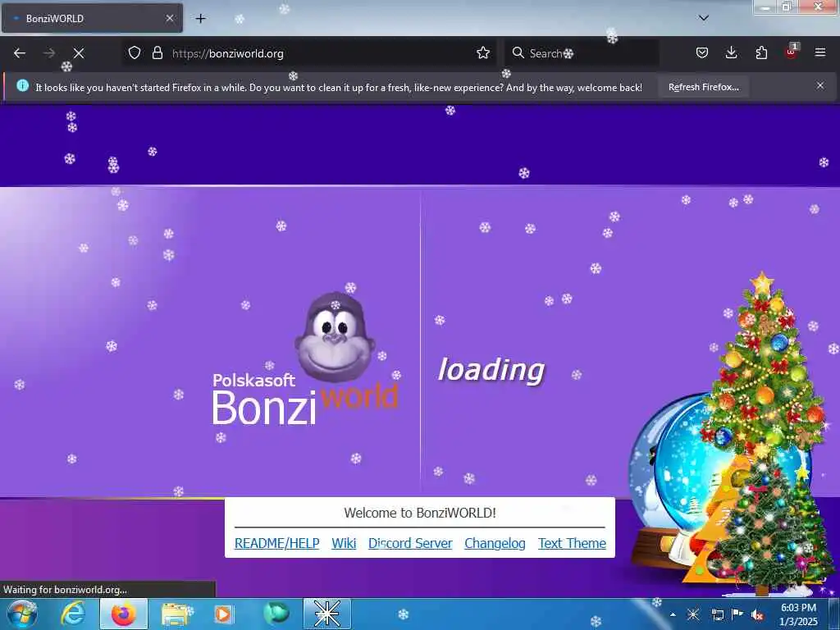Image resolution: width=840 pixels, height=630 pixels.
Task: Open the README/HELP link
Action: [277, 543]
